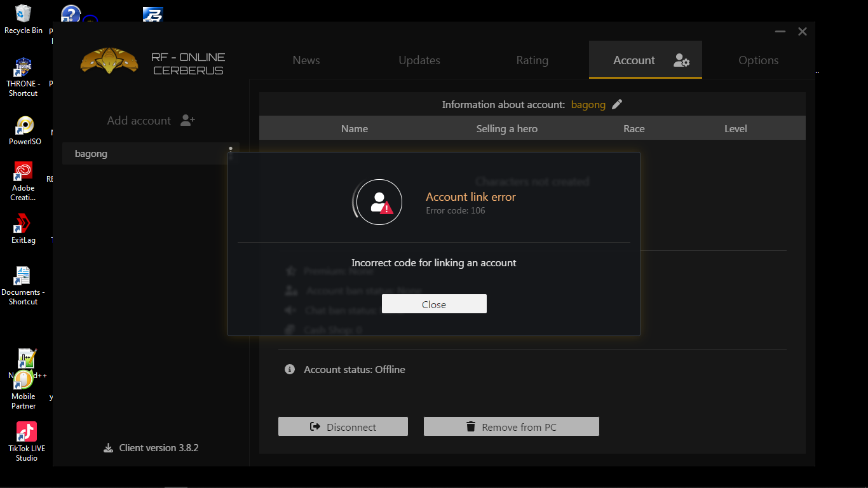Open the News tab

(x=306, y=60)
